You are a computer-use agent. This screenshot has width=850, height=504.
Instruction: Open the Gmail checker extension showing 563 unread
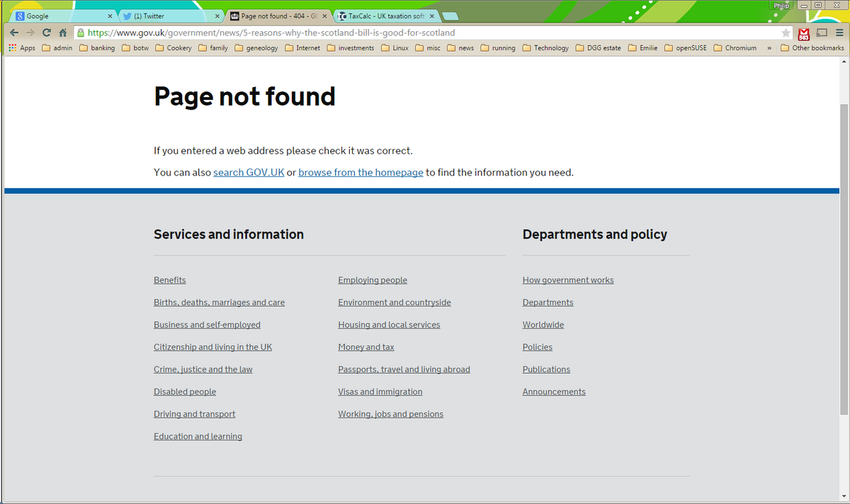[x=803, y=33]
